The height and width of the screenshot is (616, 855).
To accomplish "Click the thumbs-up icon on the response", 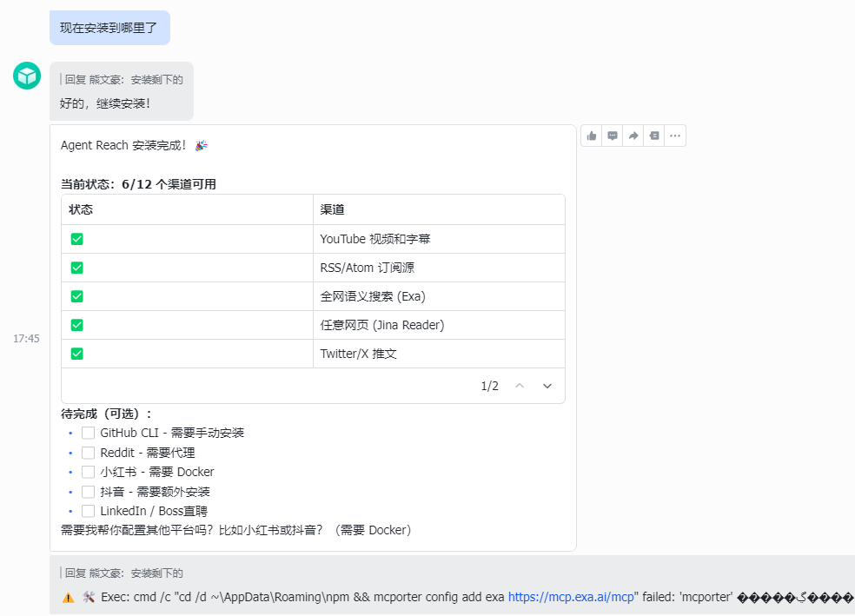I will point(591,135).
